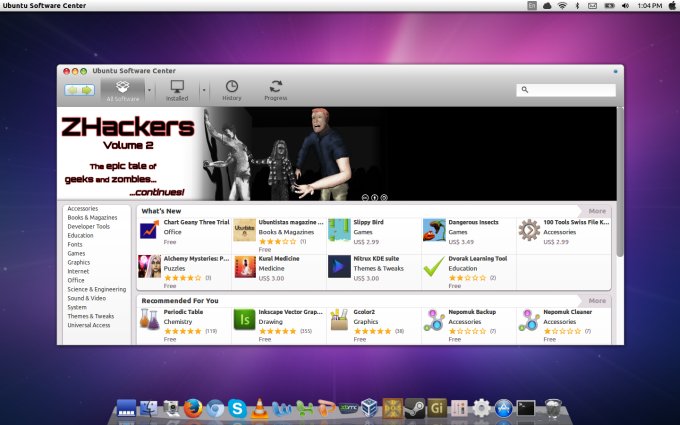
Task: Click More in What's New section
Action: click(597, 211)
